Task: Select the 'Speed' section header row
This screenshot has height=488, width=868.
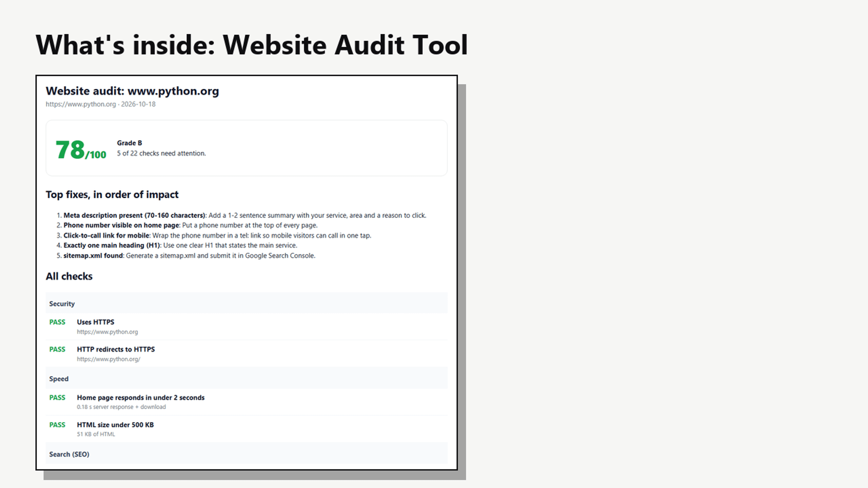Action: [246, 378]
